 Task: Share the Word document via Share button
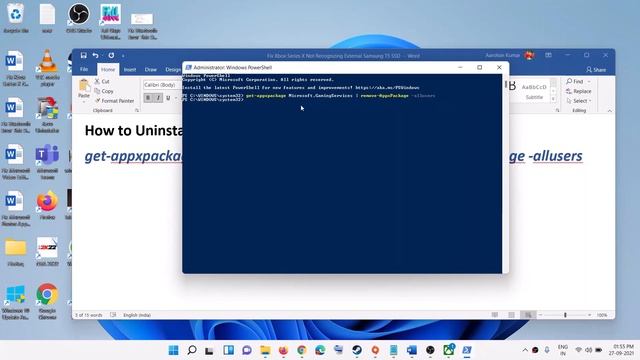tap(596, 69)
